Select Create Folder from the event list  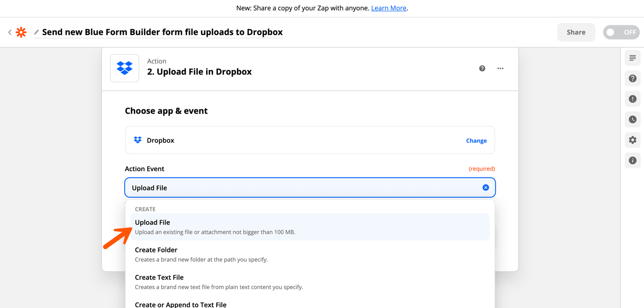pyautogui.click(x=156, y=250)
